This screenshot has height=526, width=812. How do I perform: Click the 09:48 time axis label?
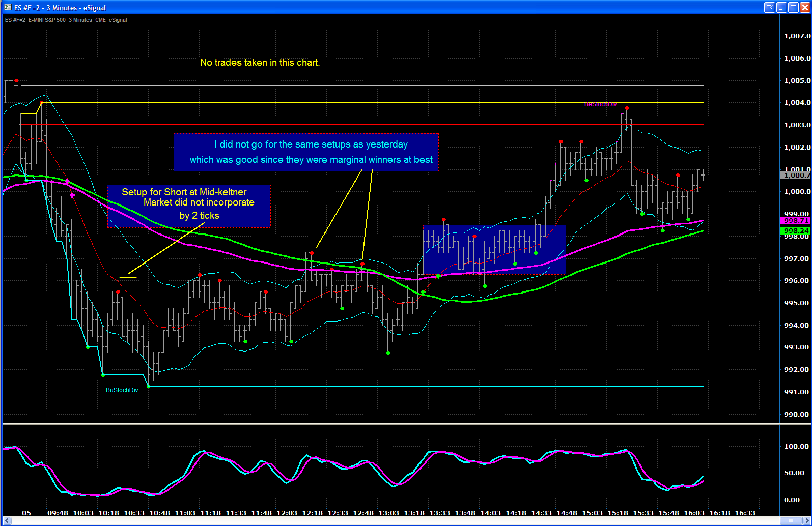[58, 513]
